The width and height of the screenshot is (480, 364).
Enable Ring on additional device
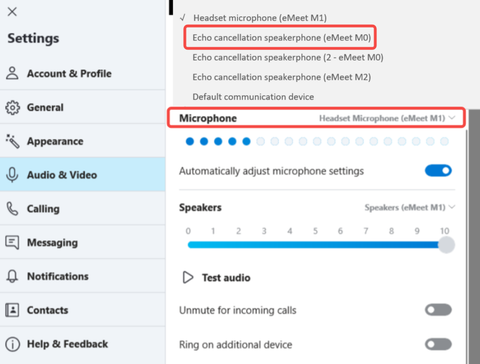(438, 344)
